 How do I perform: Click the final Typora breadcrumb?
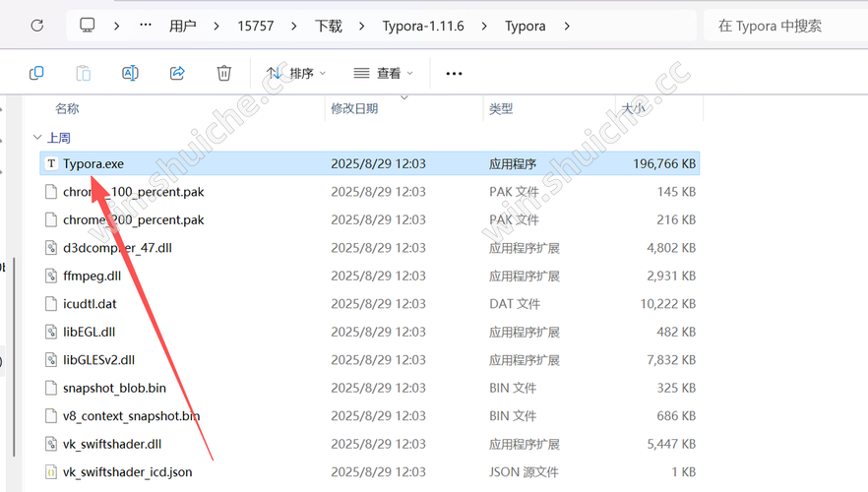pyautogui.click(x=526, y=26)
